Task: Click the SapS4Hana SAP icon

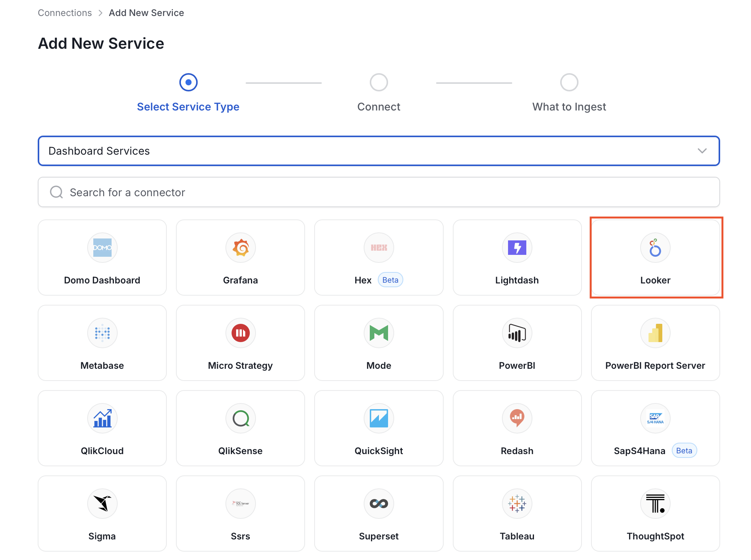Action: 655,418
